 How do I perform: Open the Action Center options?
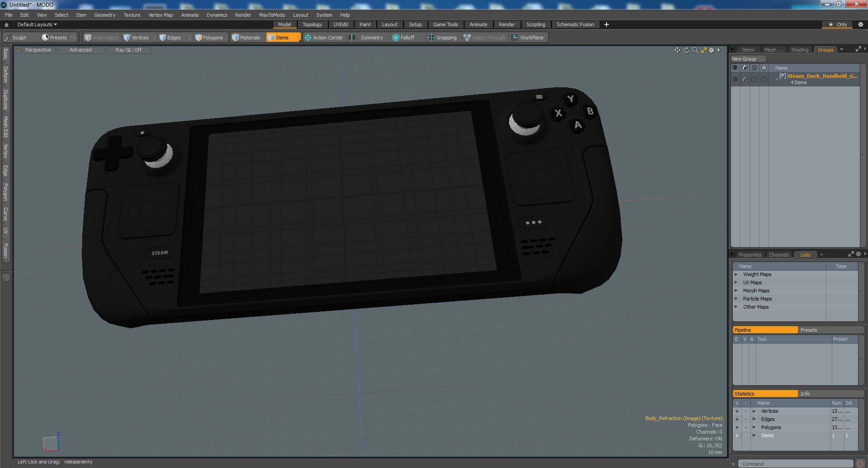click(324, 38)
